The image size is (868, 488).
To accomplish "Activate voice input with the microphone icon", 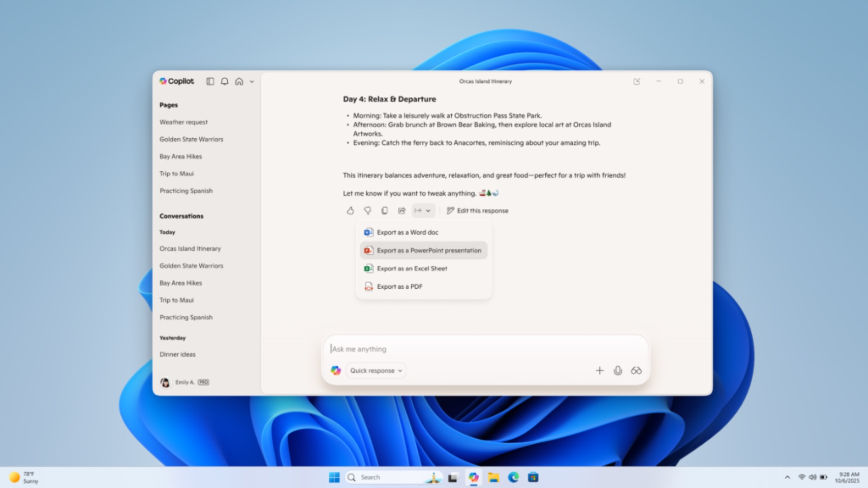I will coord(618,371).
